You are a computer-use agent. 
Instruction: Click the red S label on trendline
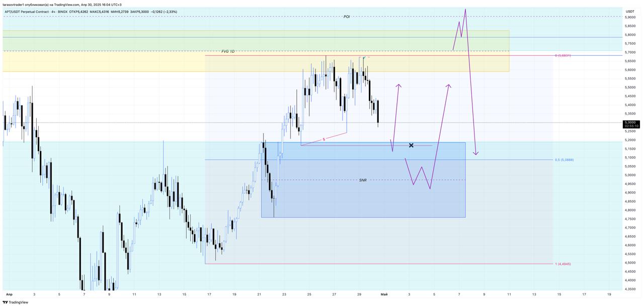(324, 139)
